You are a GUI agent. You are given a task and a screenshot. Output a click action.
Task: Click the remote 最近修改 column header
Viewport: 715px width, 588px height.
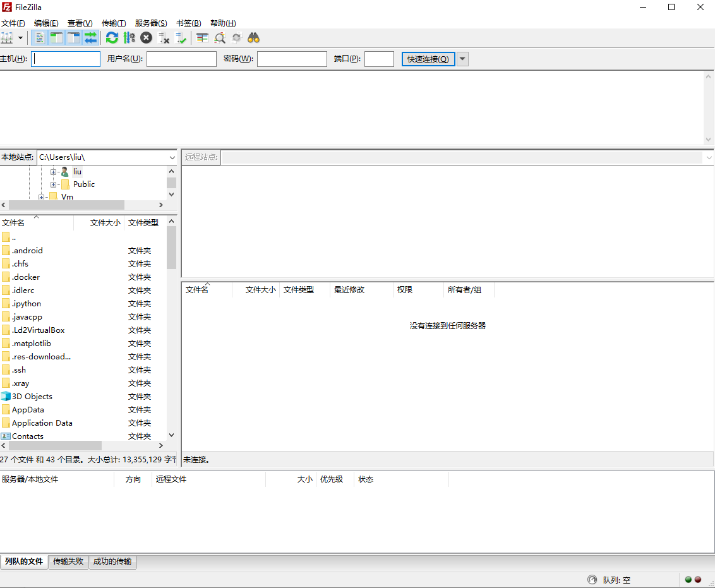click(x=361, y=290)
